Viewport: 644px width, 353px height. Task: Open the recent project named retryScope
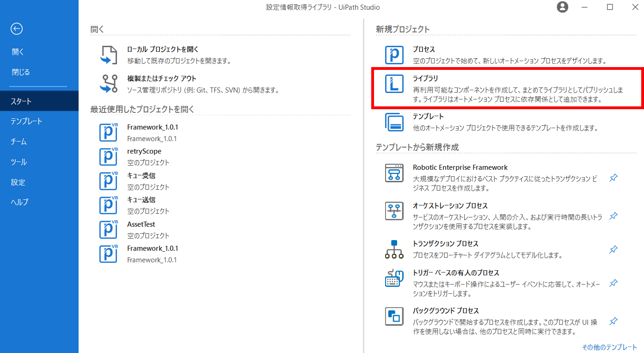coord(144,151)
